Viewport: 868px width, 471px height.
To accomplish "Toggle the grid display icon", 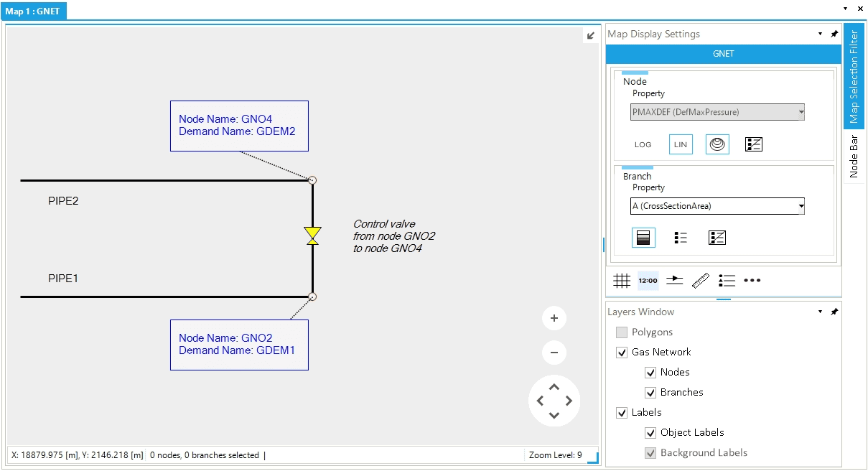I will click(x=622, y=280).
